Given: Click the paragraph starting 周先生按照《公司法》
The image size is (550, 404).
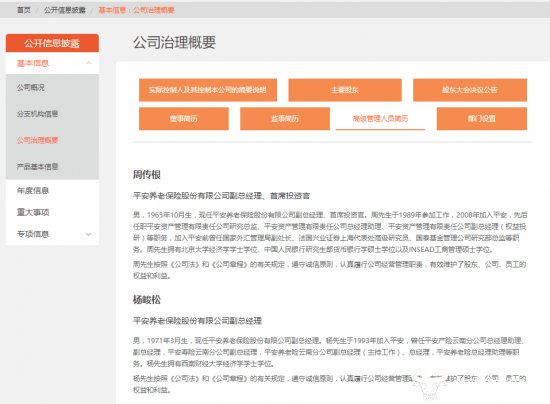Looking at the screenshot, I should click(x=329, y=270).
